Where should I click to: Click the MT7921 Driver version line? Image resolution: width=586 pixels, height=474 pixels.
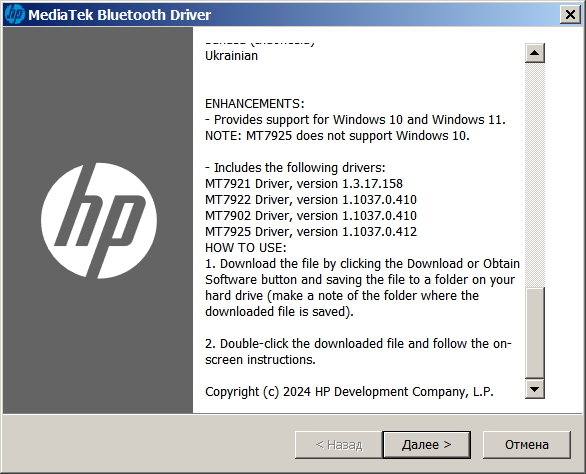point(304,184)
